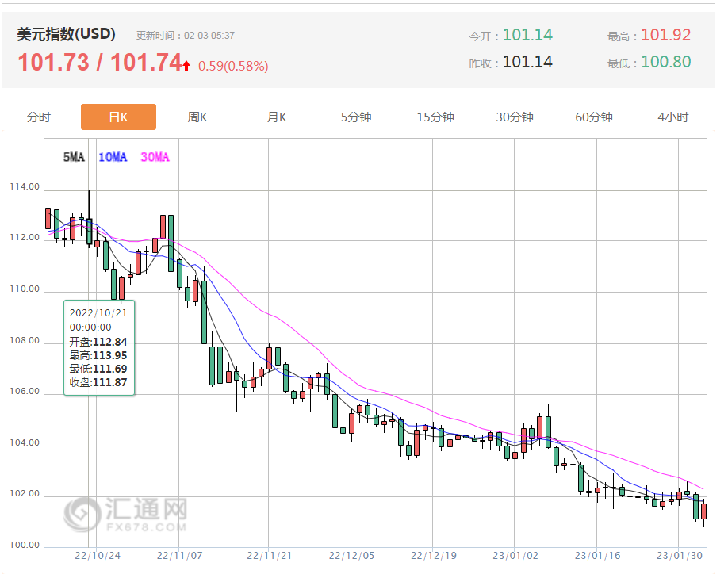Click the 美元指数(USD) title
The height and width of the screenshot is (582, 728).
tap(67, 34)
